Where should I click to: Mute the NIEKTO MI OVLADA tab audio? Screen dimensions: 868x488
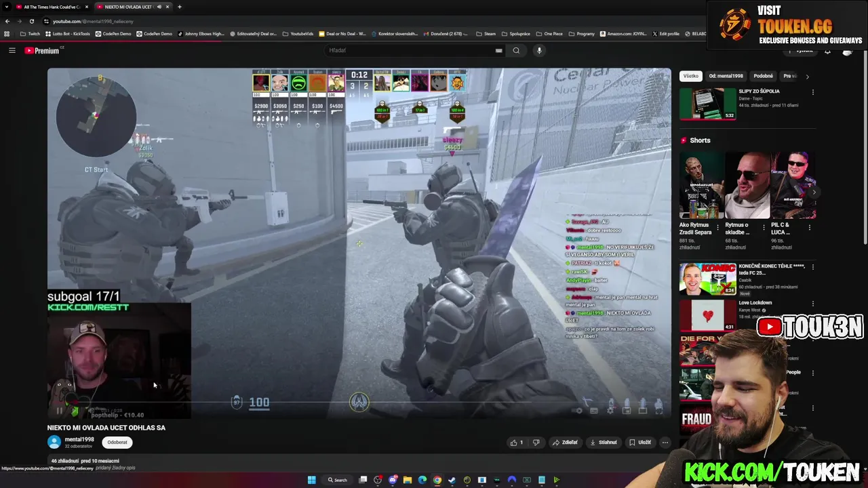(159, 7)
